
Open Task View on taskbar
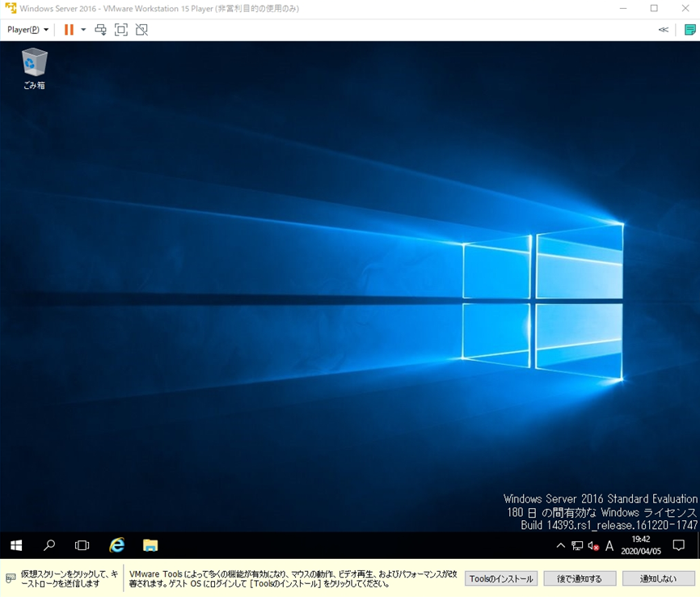tap(82, 545)
